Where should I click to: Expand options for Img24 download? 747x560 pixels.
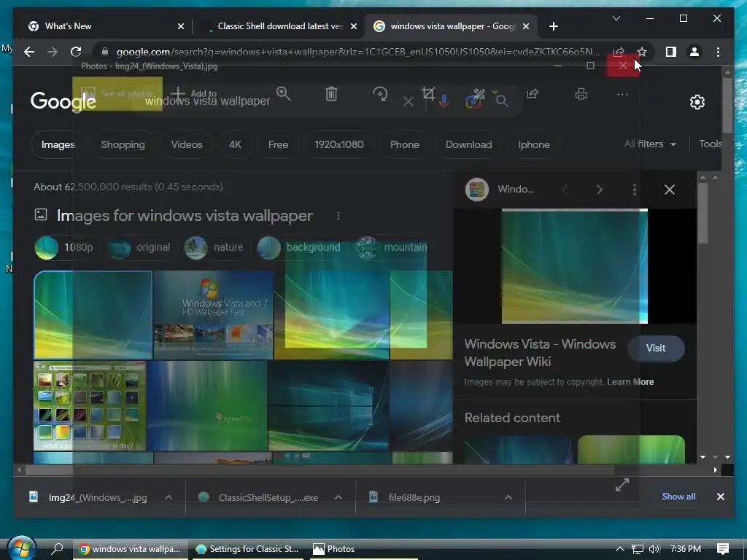coord(169,497)
